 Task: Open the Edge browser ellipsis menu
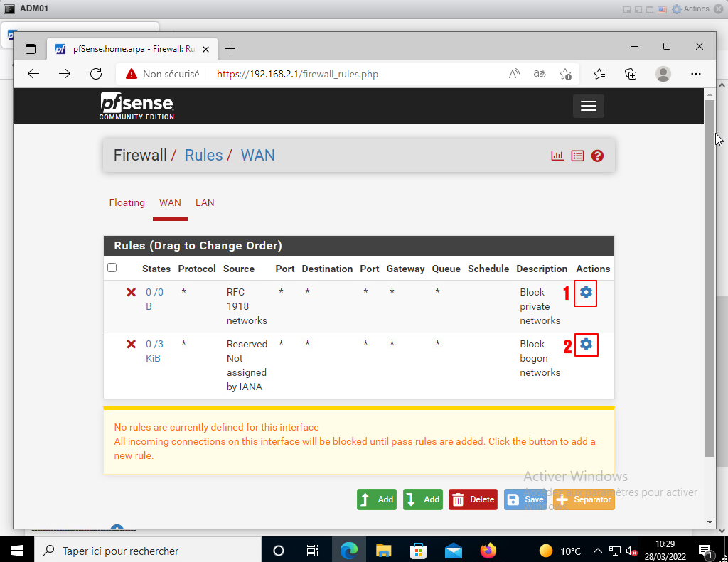695,74
